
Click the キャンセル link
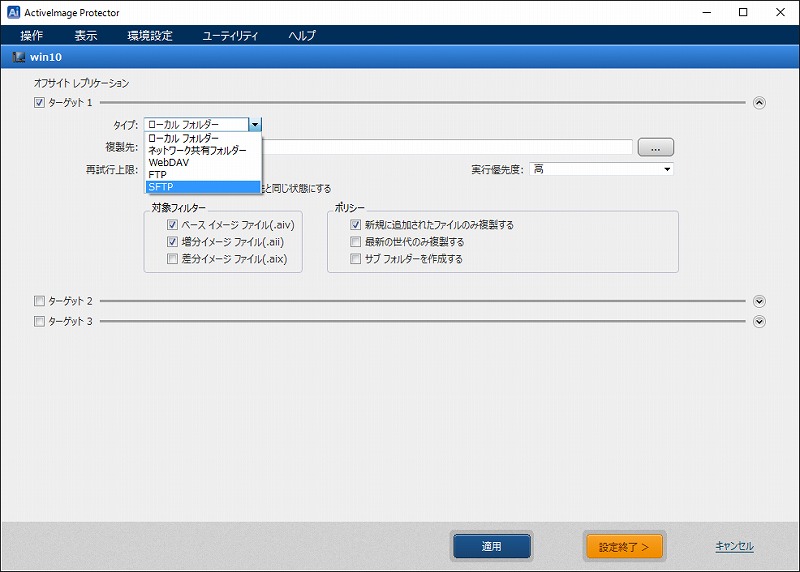coord(735,546)
